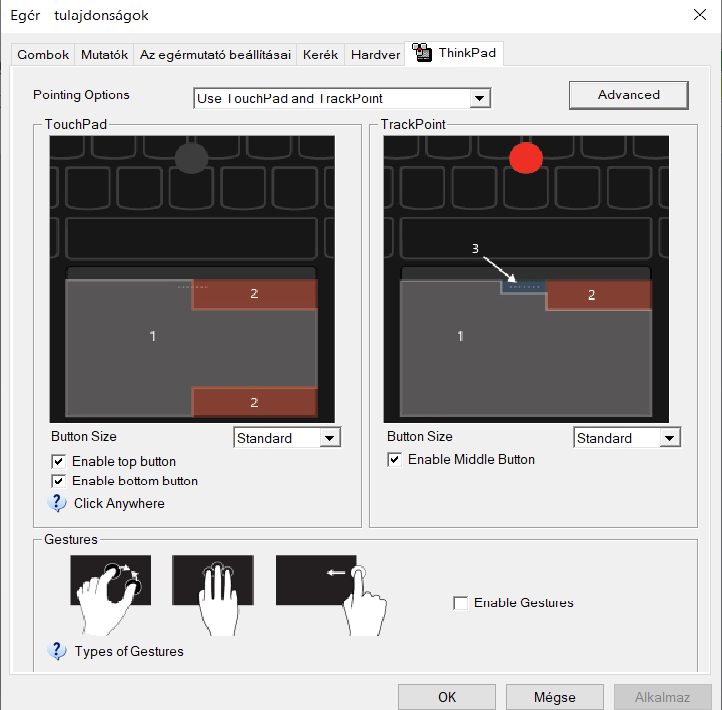Image resolution: width=722 pixels, height=710 pixels.
Task: Click the three-finger gesture image
Action: (213, 594)
